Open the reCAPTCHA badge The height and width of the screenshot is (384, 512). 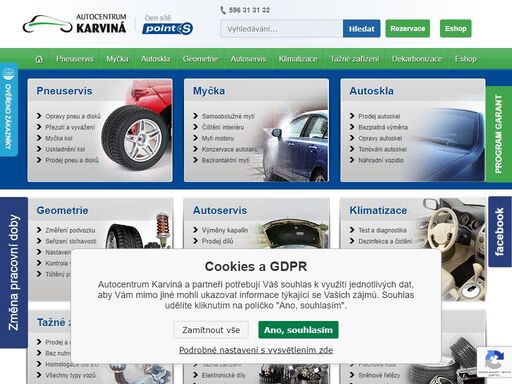[494, 362]
